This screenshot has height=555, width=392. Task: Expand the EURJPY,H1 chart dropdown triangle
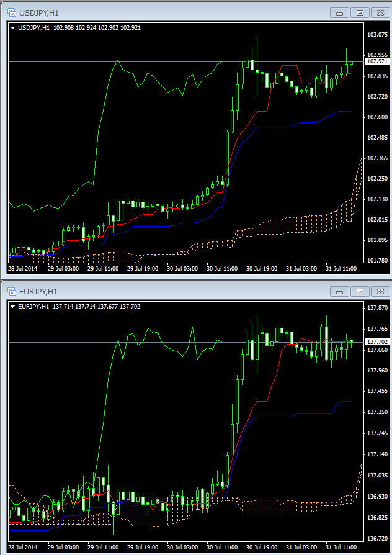[x=13, y=306]
